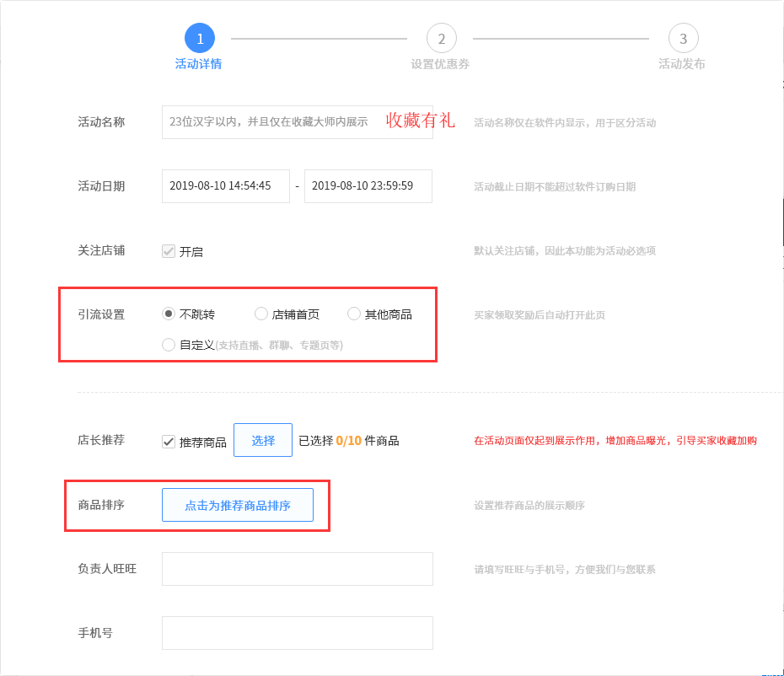Click hint 默认关注店铺，因此本功能为活动必选项

565,251
